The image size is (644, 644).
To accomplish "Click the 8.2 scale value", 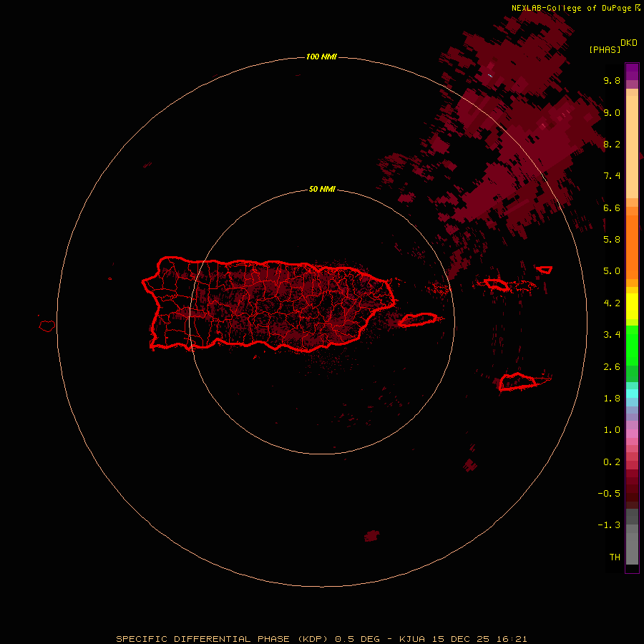I will (x=612, y=144).
